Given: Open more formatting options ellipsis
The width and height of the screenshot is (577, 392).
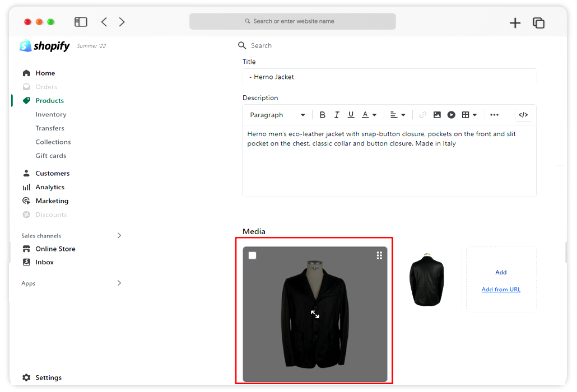Looking at the screenshot, I should pos(494,115).
